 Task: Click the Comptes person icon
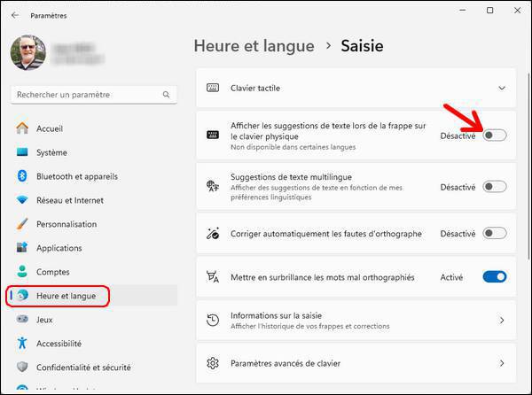click(22, 272)
